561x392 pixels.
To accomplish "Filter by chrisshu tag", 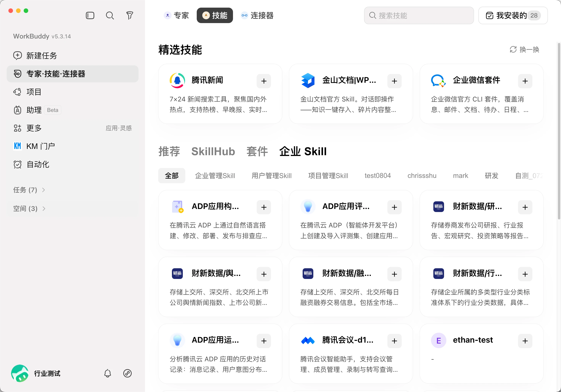I will pyautogui.click(x=422, y=175).
